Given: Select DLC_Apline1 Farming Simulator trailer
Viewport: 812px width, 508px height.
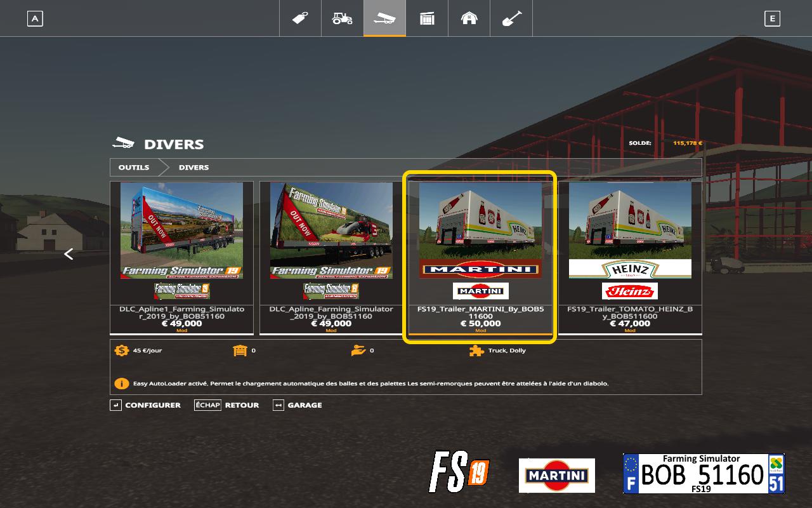Looking at the screenshot, I should 181,257.
